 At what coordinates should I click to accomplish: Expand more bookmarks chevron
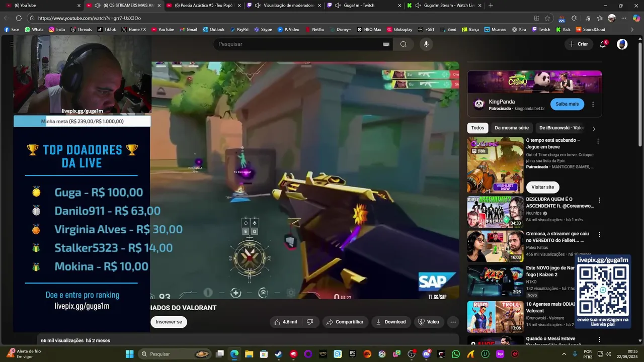(632, 29)
